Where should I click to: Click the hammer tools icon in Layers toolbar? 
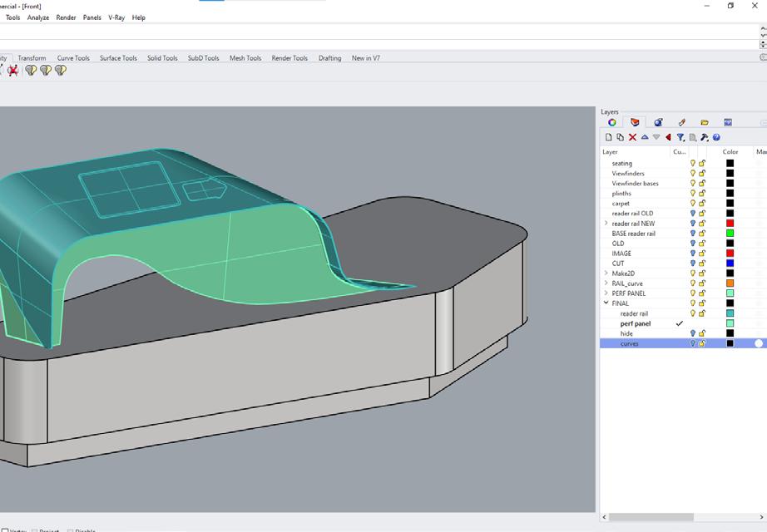point(704,137)
